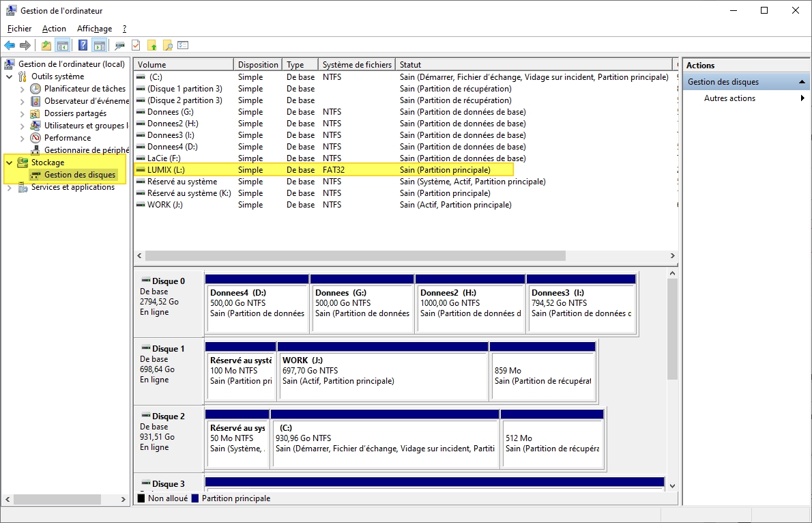This screenshot has height=523, width=812.
Task: Click the Refresh disk toolbar icon
Action: pos(120,46)
